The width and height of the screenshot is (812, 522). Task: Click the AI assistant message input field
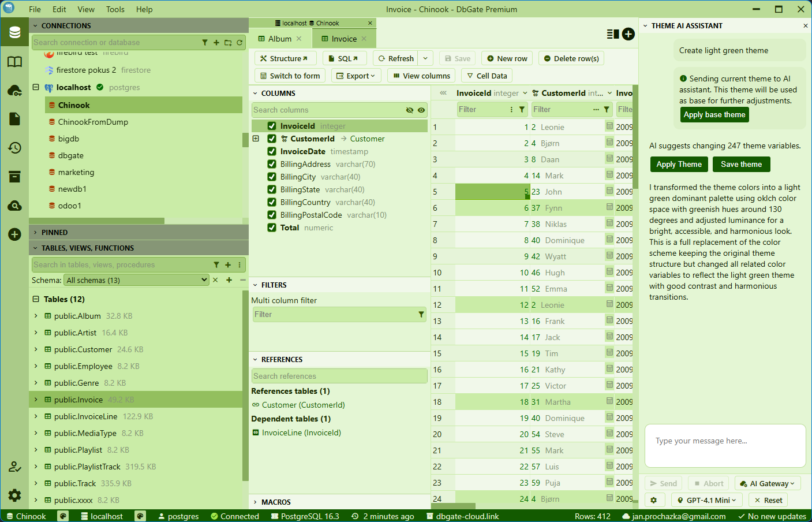tap(725, 446)
